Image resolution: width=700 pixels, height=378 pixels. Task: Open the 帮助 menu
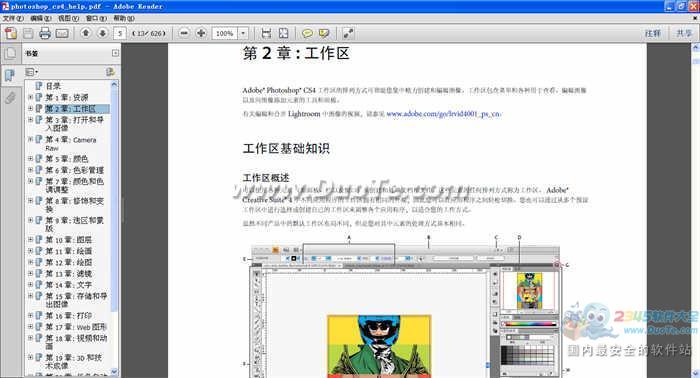tap(124, 18)
